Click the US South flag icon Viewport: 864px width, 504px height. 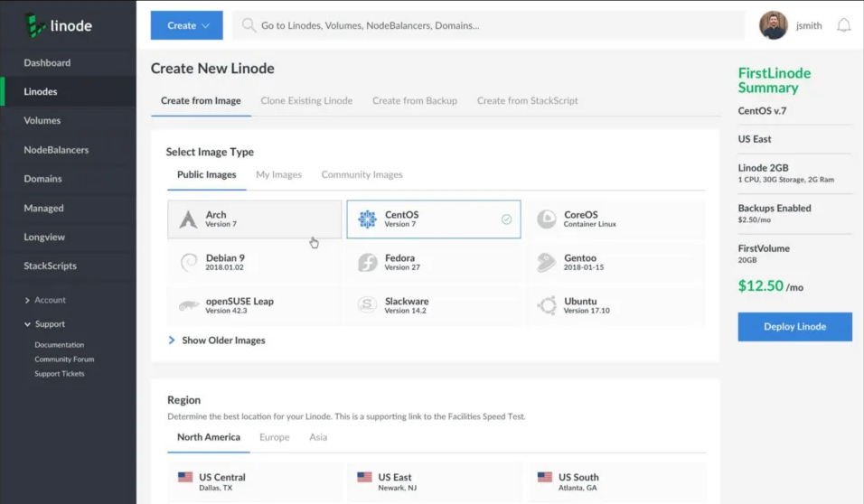coord(544,477)
